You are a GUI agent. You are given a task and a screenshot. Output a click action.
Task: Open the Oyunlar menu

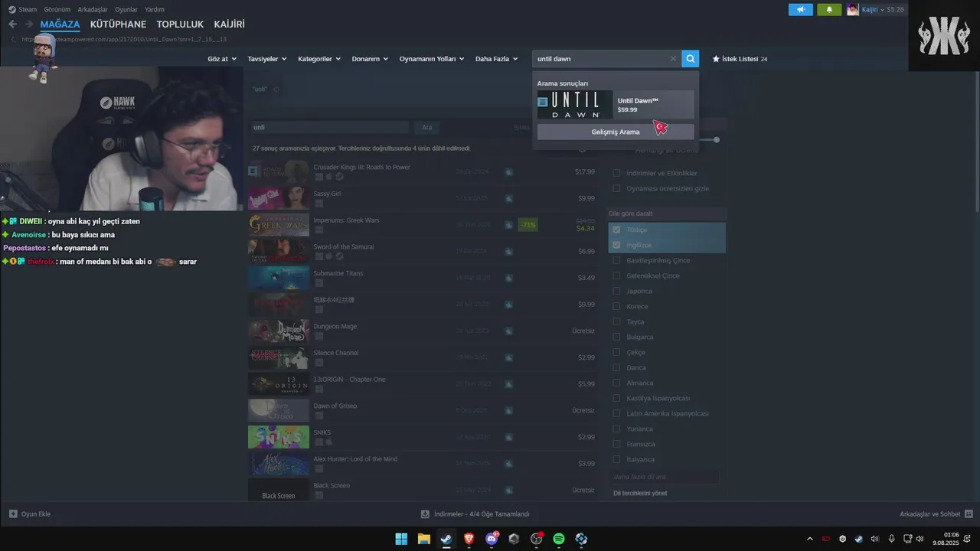[x=126, y=10]
